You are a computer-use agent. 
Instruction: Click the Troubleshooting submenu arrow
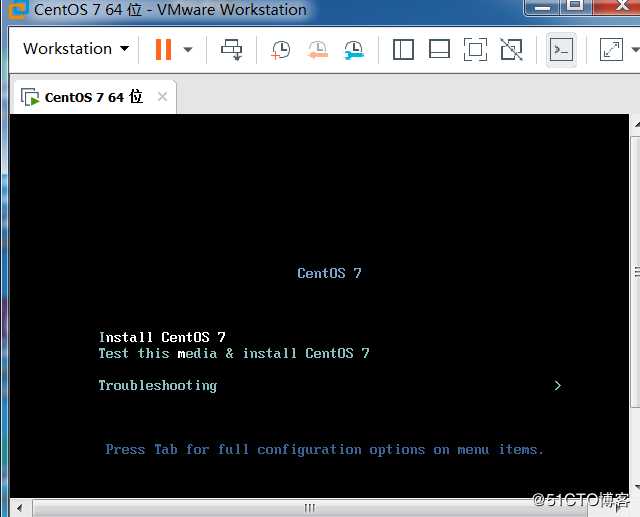558,386
